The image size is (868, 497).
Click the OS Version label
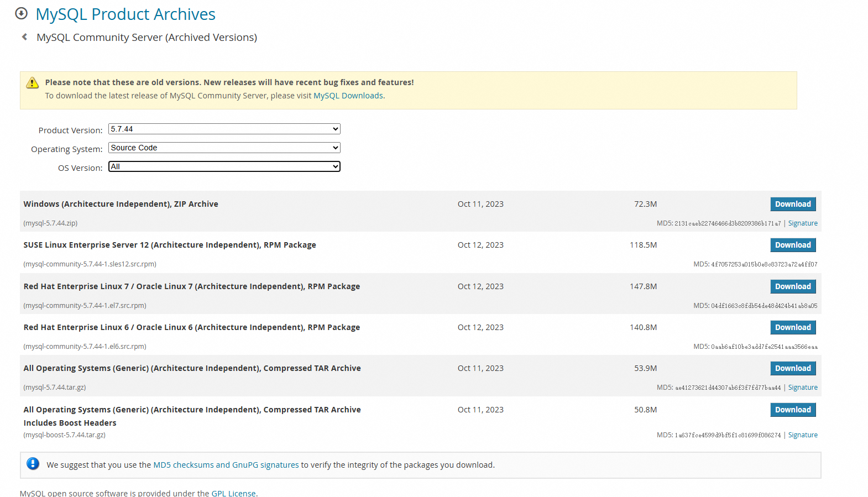80,168
